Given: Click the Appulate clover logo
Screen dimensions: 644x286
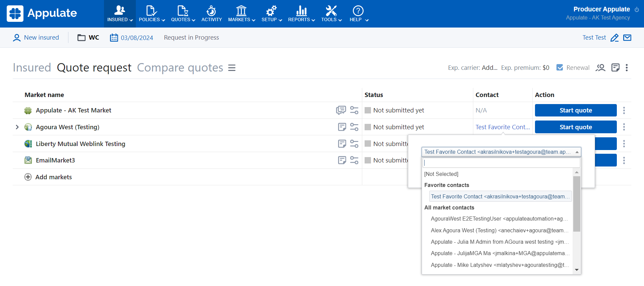Looking at the screenshot, I should pos(15,13).
